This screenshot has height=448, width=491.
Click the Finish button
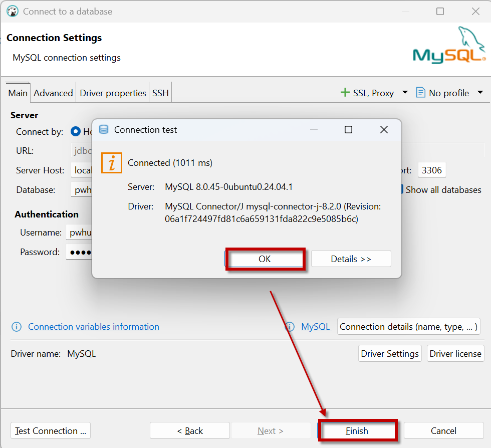(x=357, y=431)
